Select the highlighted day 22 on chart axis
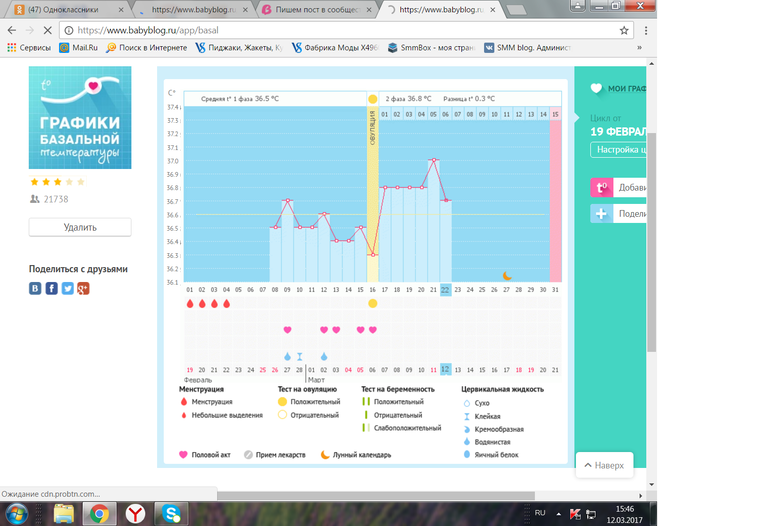This screenshot has height=526, width=770. [x=445, y=290]
